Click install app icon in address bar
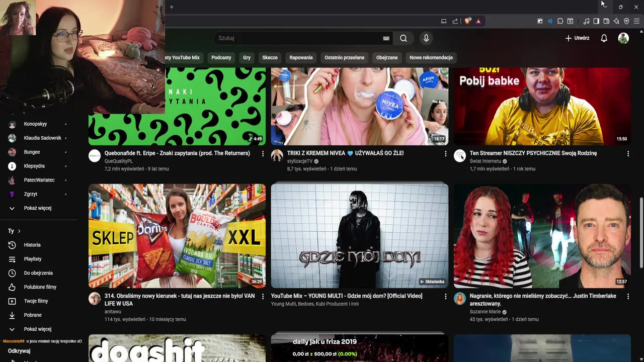Image resolution: width=644 pixels, height=362 pixels. pos(444,21)
